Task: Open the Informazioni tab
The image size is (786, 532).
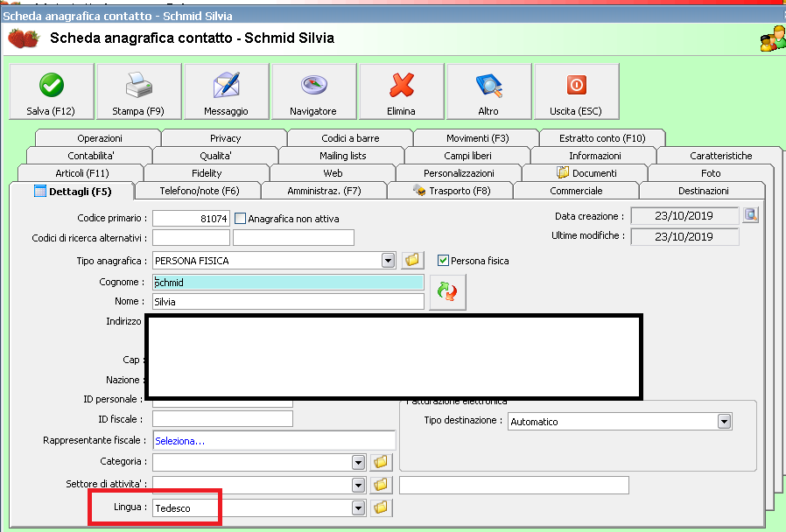Action: (x=594, y=156)
